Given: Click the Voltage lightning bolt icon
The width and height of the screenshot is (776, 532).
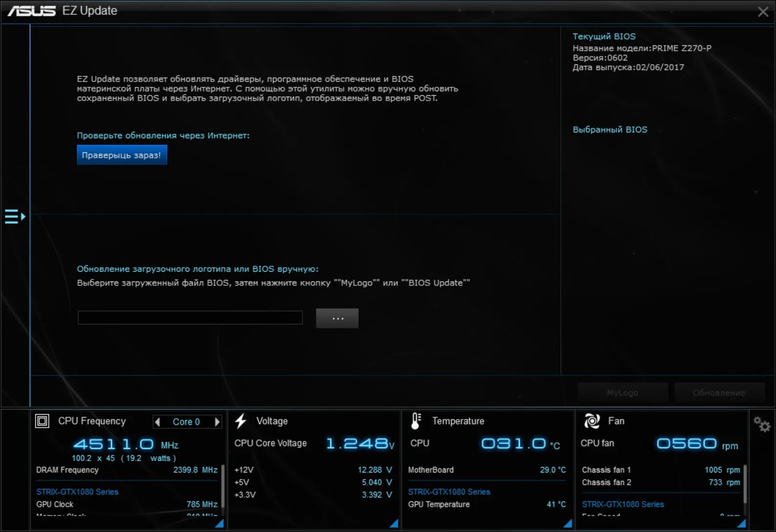Looking at the screenshot, I should coord(241,421).
